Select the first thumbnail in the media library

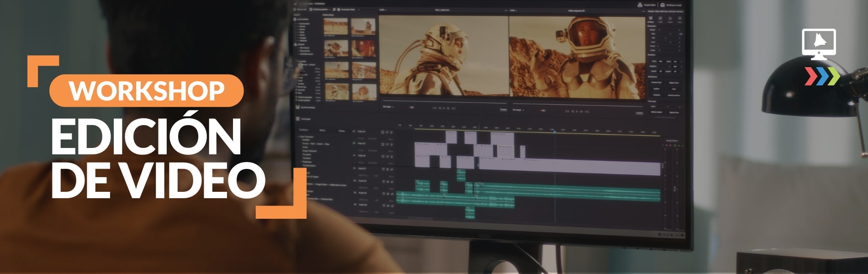point(335,27)
